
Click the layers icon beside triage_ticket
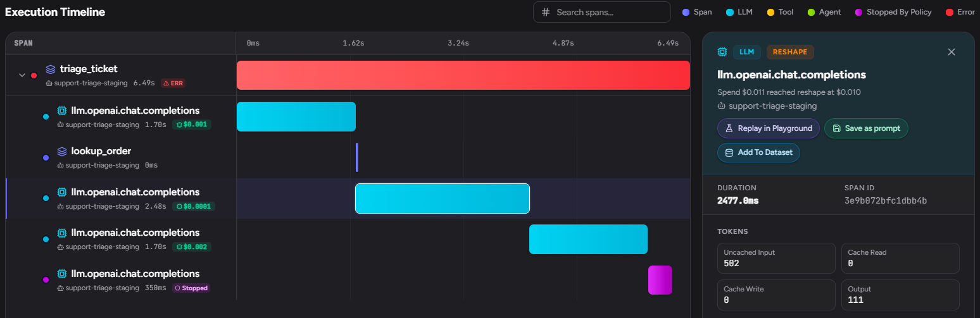pyautogui.click(x=51, y=69)
